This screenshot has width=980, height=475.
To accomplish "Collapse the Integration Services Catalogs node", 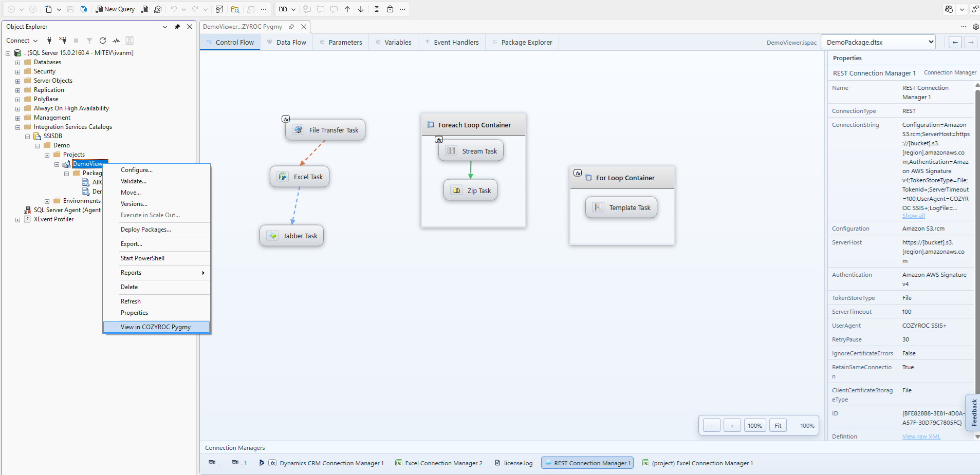I will click(x=17, y=127).
